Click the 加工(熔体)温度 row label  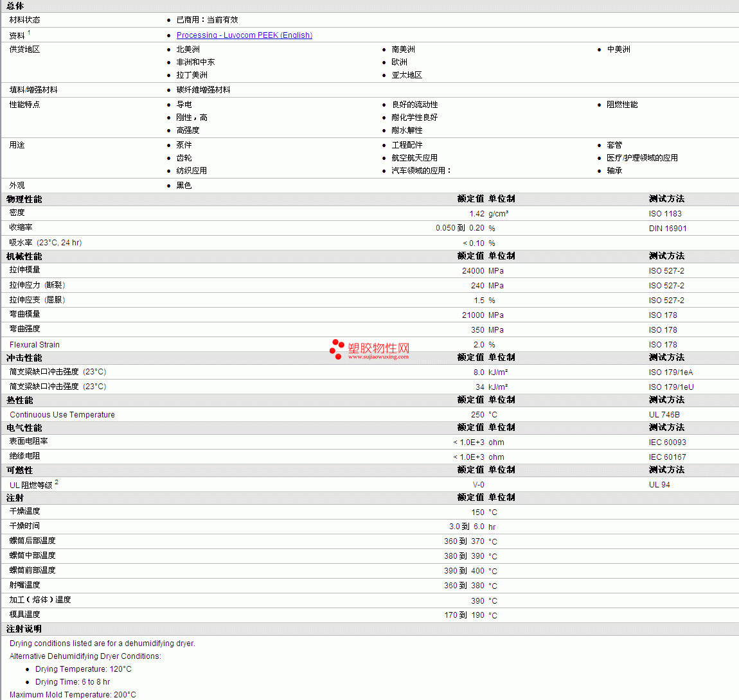coord(40,600)
